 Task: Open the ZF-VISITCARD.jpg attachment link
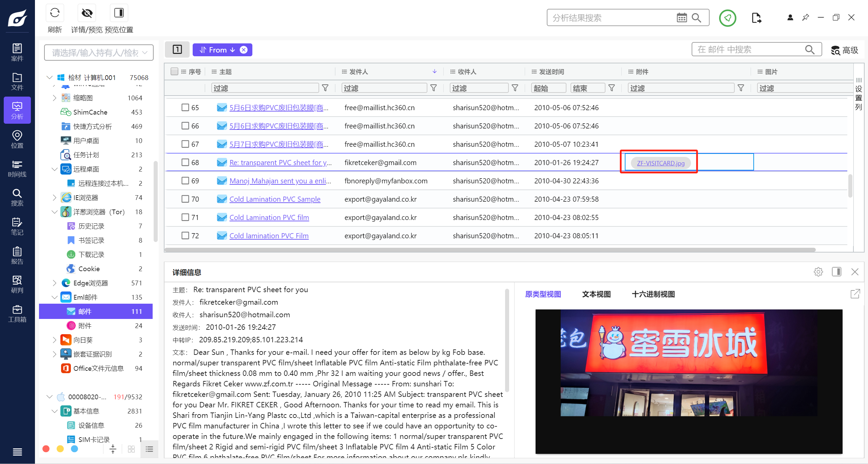pos(660,163)
